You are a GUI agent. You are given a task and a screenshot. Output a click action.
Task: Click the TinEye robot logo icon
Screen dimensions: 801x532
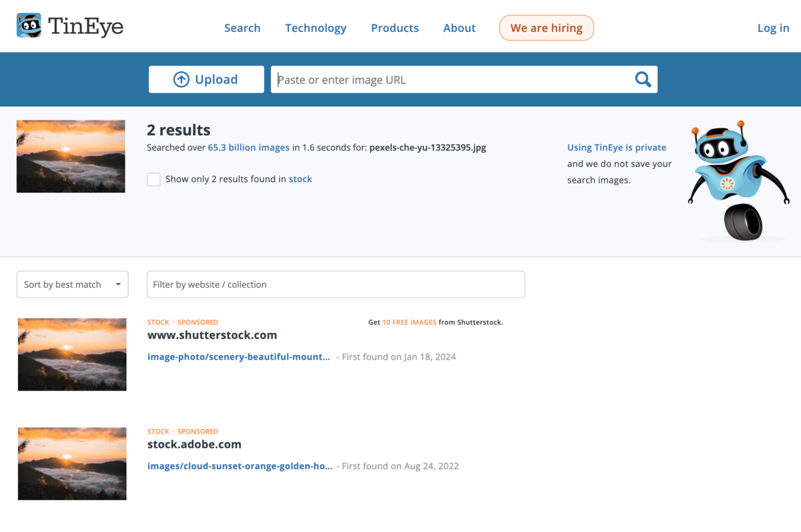coord(29,25)
